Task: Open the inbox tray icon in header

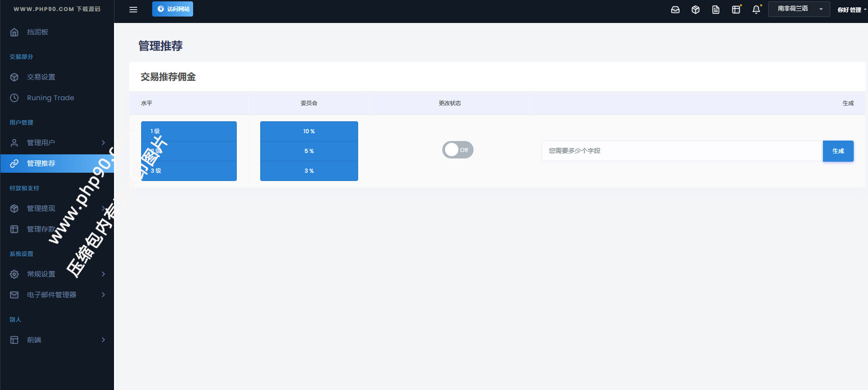Action: (x=675, y=10)
